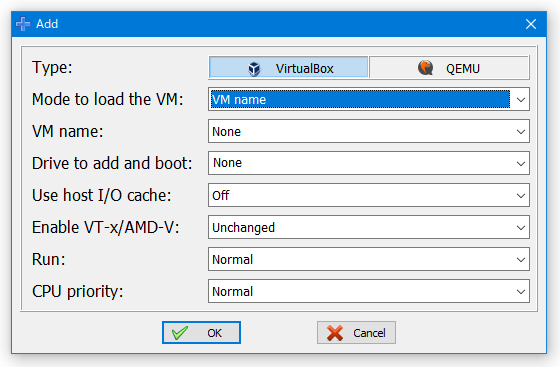The image size is (560, 367).
Task: Open the Enable VT-x/AMD-V dropdown
Action: [x=369, y=227]
